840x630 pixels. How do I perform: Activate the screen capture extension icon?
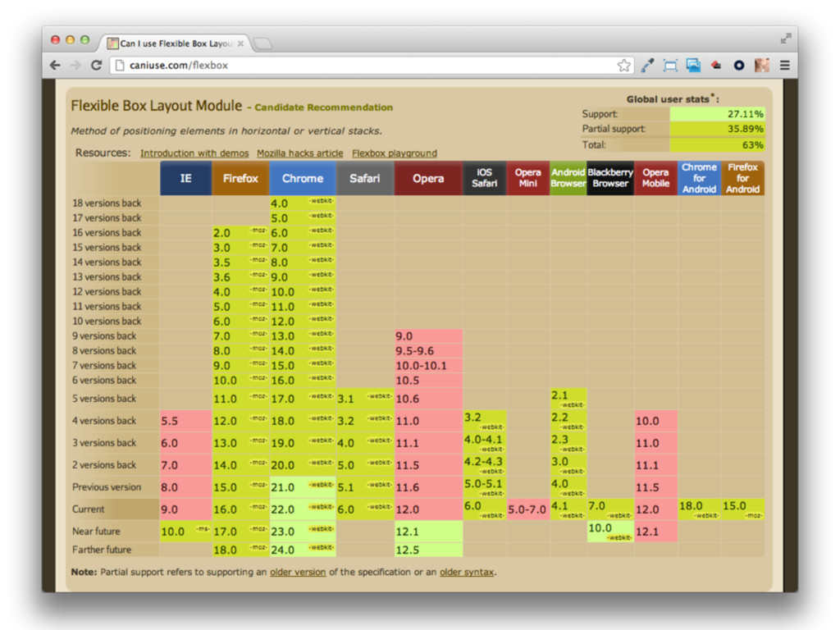coord(670,66)
